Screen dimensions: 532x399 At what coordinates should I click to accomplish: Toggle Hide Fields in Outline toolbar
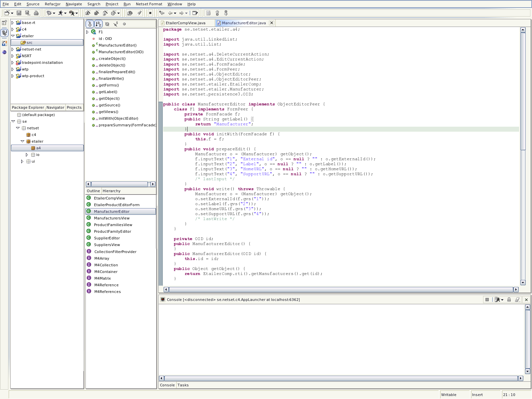click(x=107, y=24)
